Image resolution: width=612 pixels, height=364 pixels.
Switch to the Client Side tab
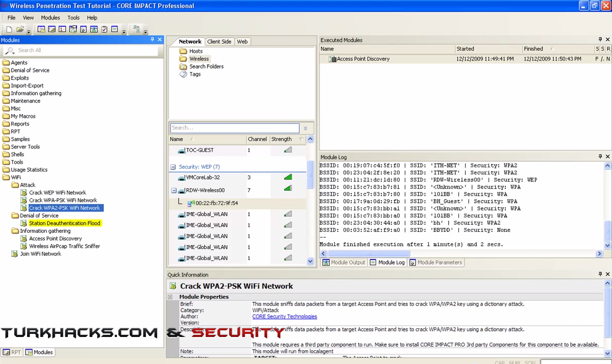point(219,42)
